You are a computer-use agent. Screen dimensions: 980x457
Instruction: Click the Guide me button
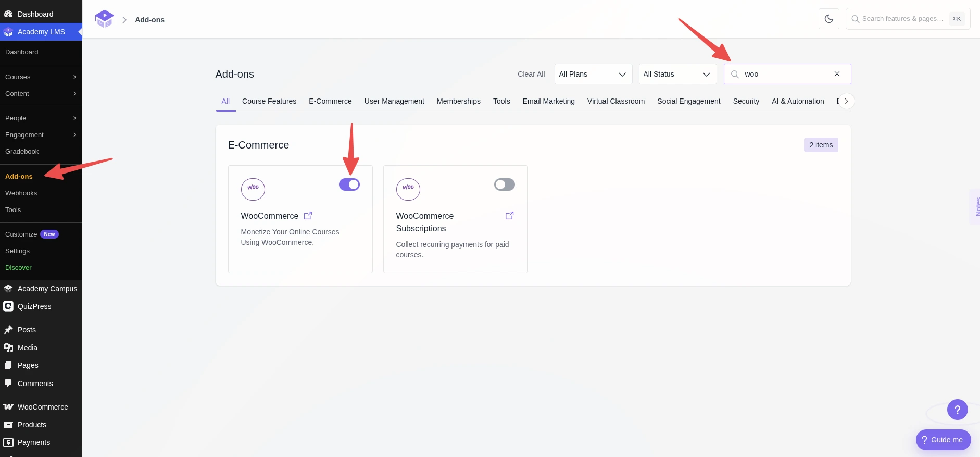pos(943,440)
